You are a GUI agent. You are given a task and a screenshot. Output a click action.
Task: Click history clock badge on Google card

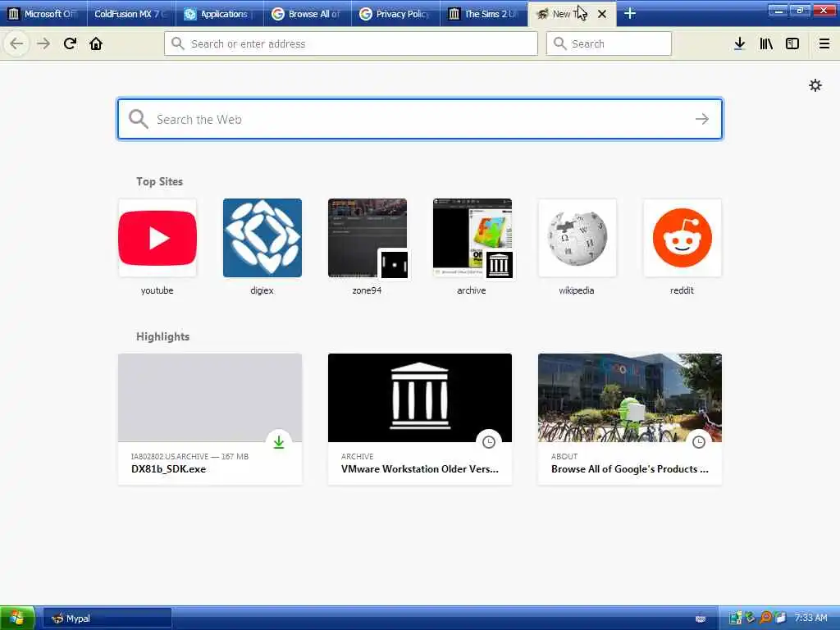pyautogui.click(x=699, y=442)
